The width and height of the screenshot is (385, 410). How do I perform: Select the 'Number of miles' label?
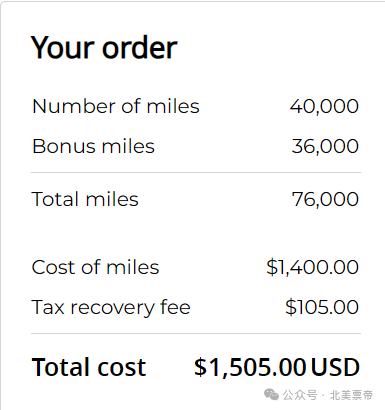coord(116,106)
